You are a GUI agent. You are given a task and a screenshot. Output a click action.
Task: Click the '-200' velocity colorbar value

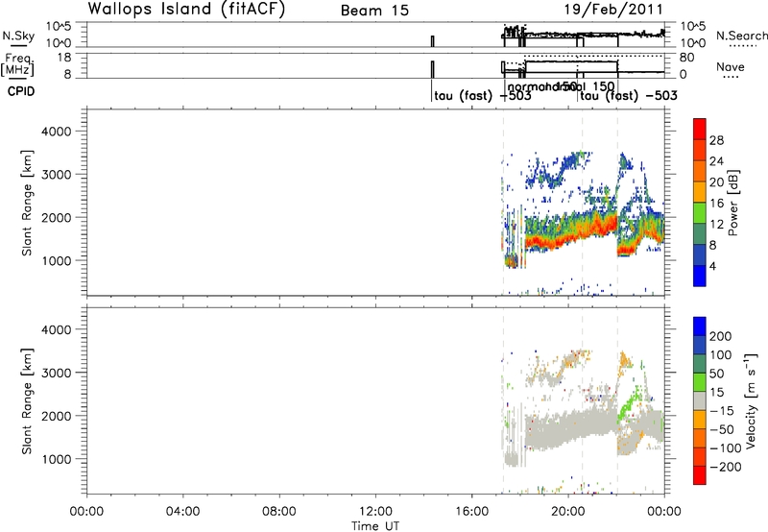point(725,467)
